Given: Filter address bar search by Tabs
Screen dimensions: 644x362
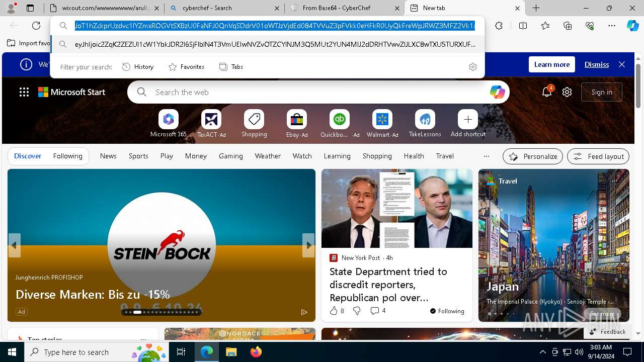Looking at the screenshot, I should tap(231, 67).
